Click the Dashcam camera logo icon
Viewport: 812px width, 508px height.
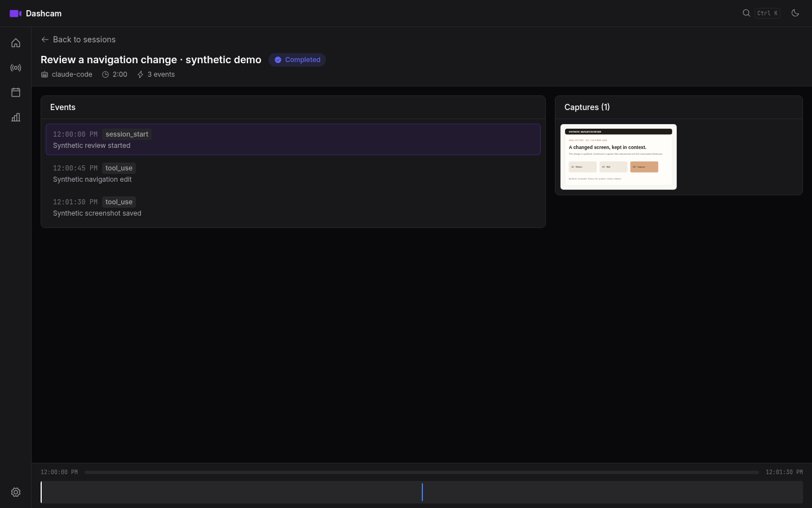15,14
